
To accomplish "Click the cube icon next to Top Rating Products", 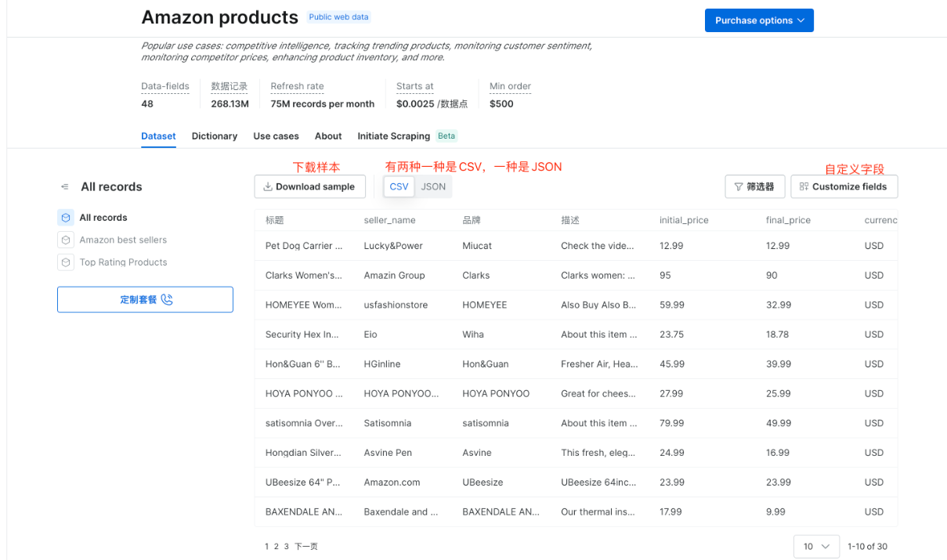I will tap(66, 262).
